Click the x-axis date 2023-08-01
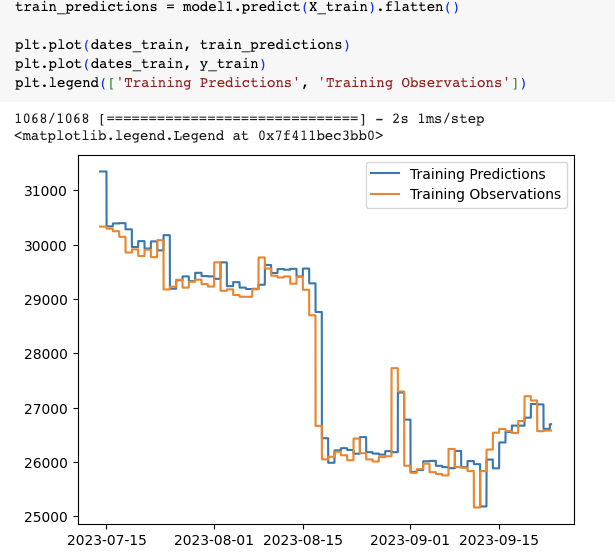615x554 pixels. tap(214, 540)
